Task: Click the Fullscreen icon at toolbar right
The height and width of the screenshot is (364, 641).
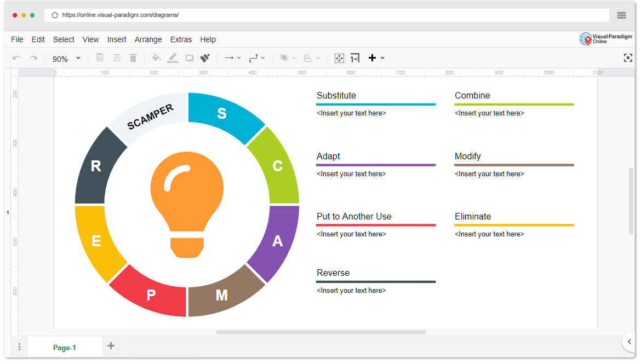Action: tap(628, 58)
